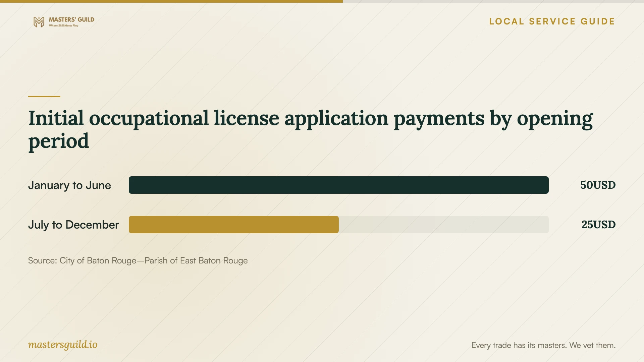The height and width of the screenshot is (362, 644).
Task: Click the tagline 'Every trade has its masters'
Action: click(543, 345)
